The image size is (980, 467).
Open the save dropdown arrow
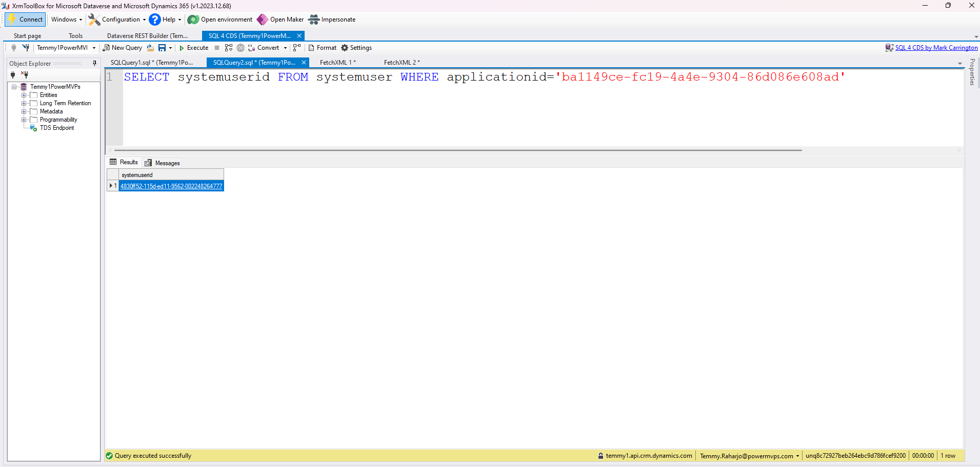click(170, 48)
